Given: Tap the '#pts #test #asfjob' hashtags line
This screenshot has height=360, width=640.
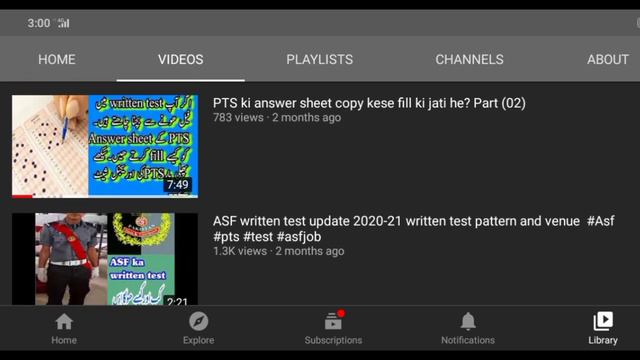Looking at the screenshot, I should point(267,237).
